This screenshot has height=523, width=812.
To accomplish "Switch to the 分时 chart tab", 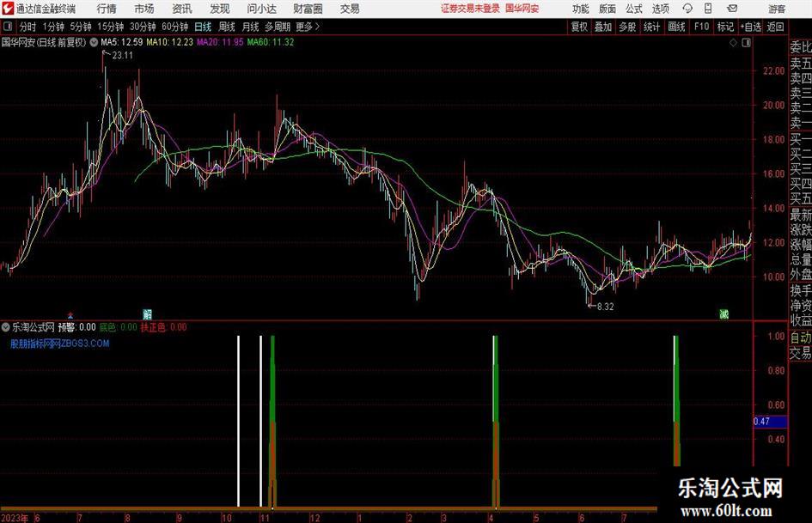I will [x=28, y=27].
